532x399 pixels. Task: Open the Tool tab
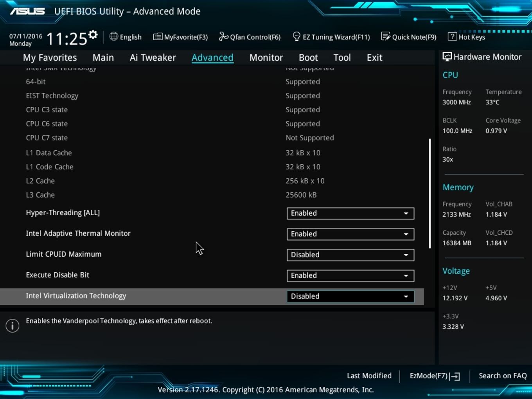(342, 58)
